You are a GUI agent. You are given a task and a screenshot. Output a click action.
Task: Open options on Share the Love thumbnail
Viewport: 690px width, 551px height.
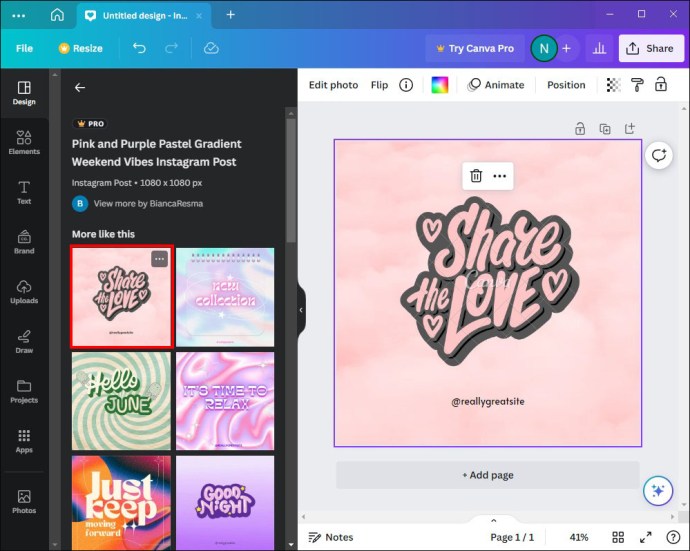159,259
